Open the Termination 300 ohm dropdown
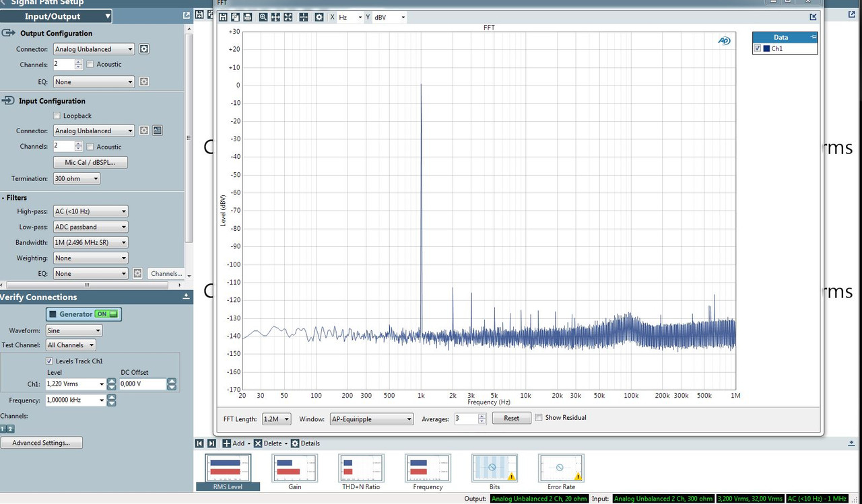Screen dimensions: 862x504 [77, 179]
